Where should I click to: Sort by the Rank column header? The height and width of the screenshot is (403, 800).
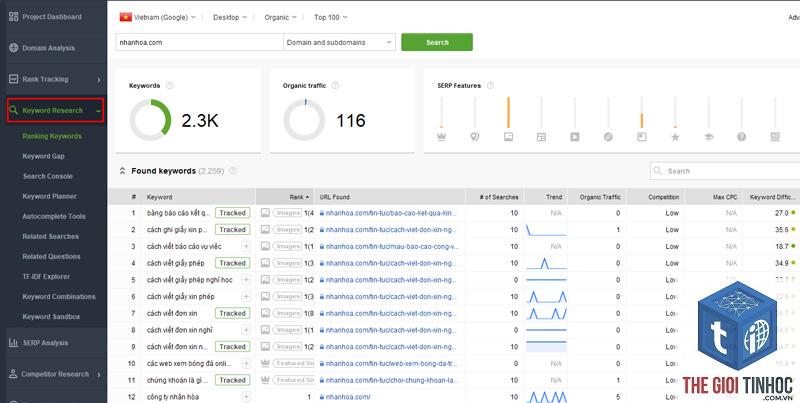point(285,197)
